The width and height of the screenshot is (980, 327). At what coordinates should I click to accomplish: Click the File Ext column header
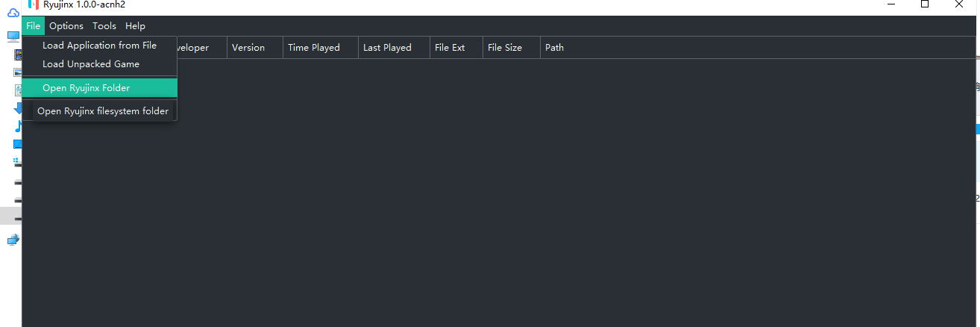[x=456, y=48]
